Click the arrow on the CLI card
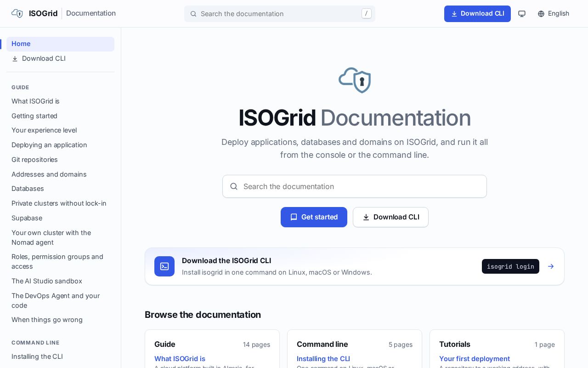 click(551, 266)
